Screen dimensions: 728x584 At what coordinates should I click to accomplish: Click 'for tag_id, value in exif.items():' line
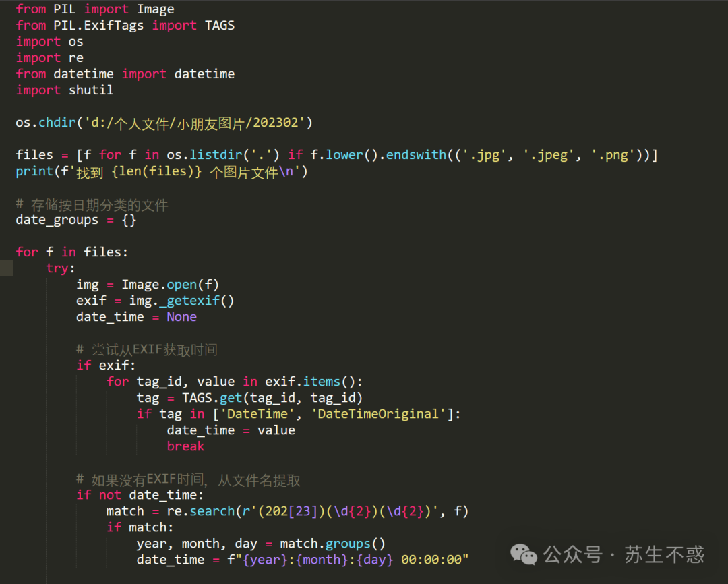point(235,382)
